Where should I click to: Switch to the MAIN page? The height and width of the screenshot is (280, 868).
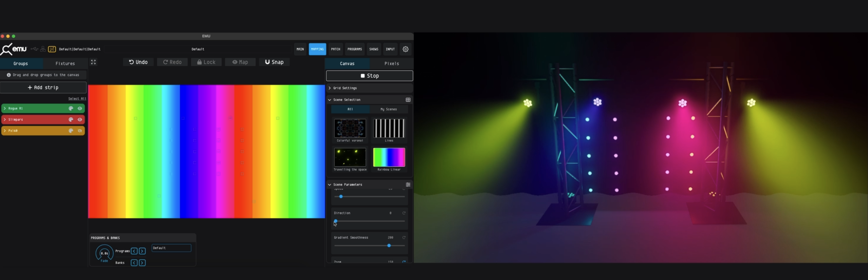point(300,49)
